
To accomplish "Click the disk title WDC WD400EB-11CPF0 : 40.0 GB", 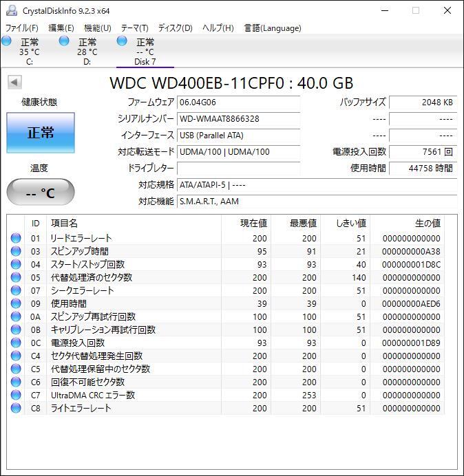I will (x=231, y=83).
